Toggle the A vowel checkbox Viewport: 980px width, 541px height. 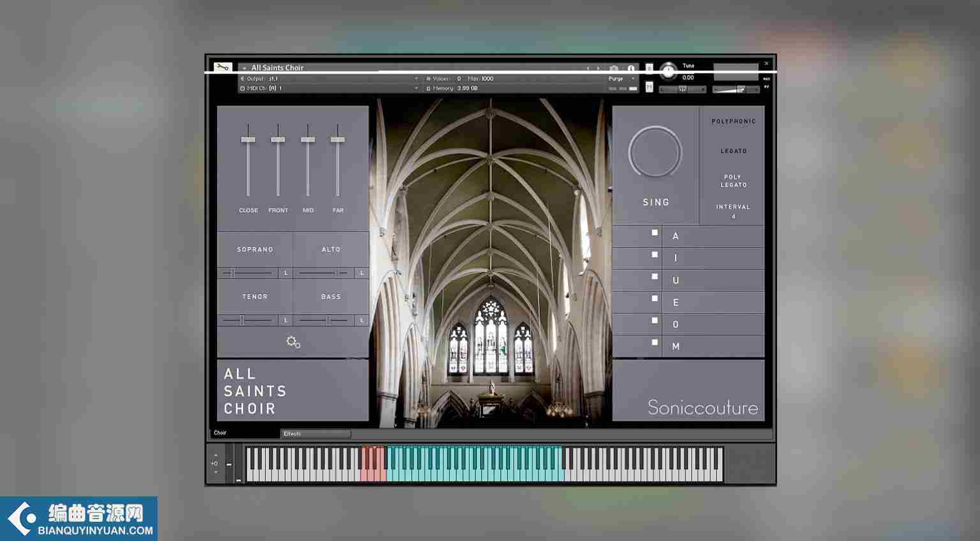tap(655, 233)
